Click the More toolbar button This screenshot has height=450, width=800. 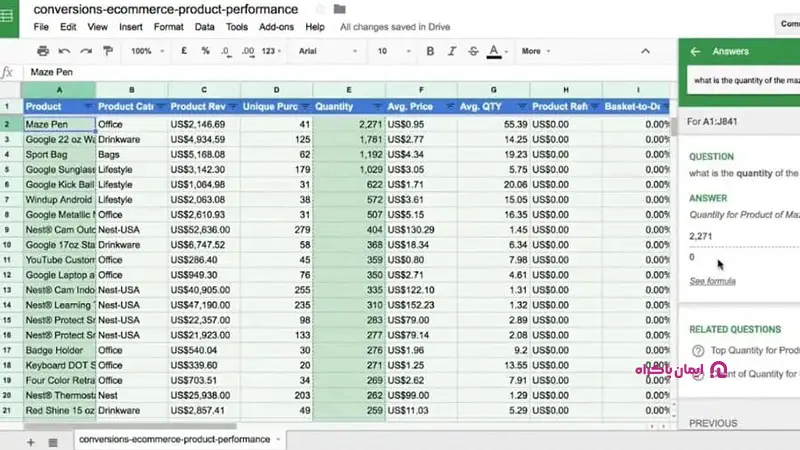tap(535, 51)
